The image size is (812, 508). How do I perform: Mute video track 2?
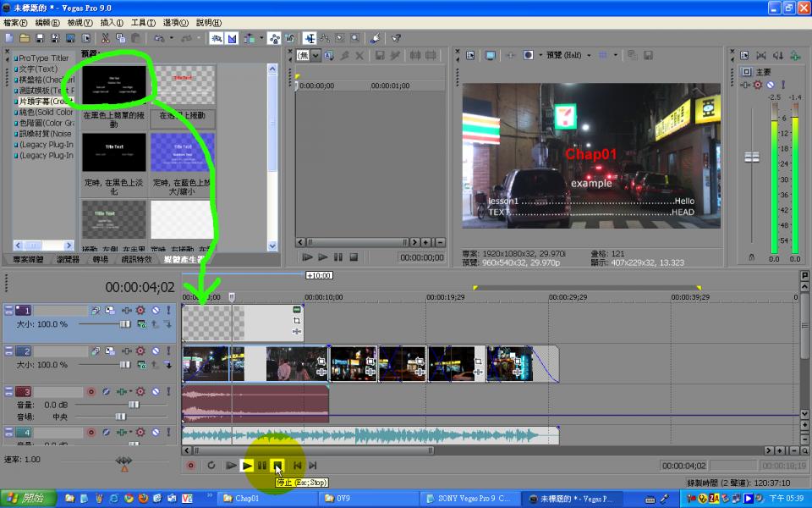click(155, 351)
